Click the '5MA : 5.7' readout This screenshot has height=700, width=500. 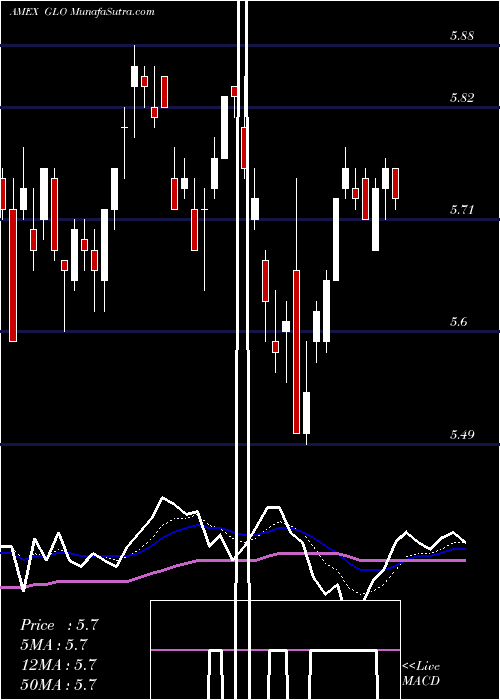pos(54,645)
